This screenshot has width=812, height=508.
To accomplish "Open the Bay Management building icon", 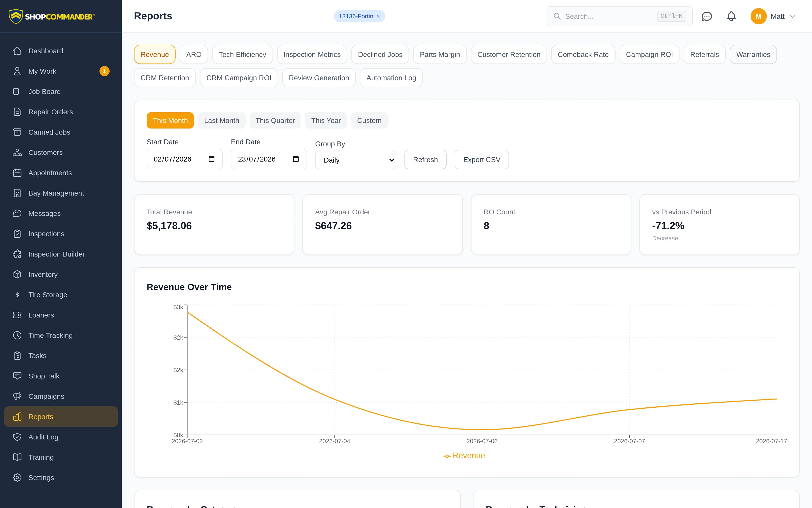I will coord(17,193).
